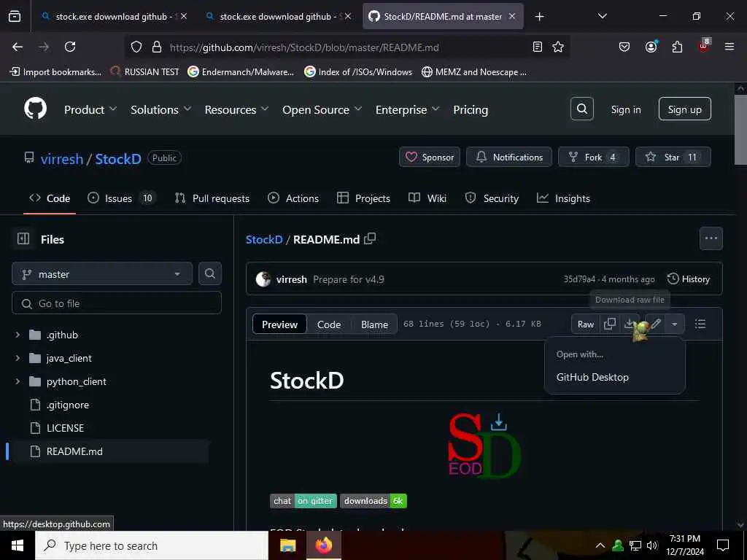This screenshot has height=560, width=747.
Task: Open Firefox View tab icon
Action: 15,16
